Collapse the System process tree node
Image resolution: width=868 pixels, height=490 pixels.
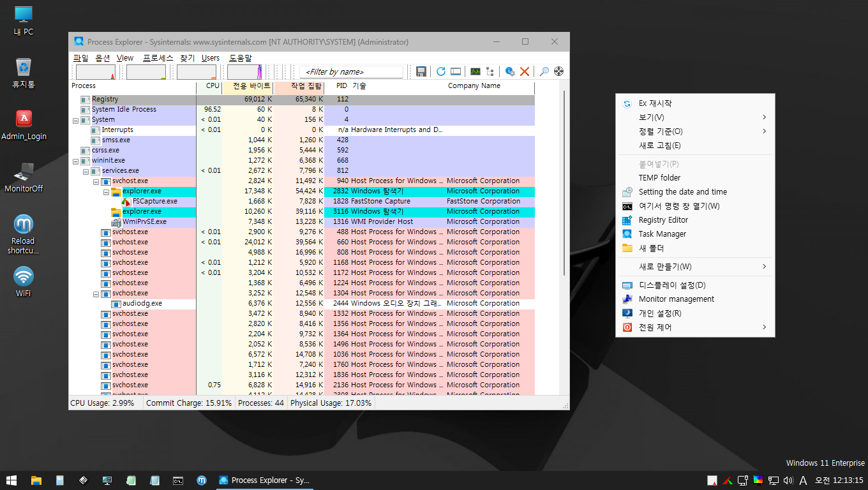75,120
